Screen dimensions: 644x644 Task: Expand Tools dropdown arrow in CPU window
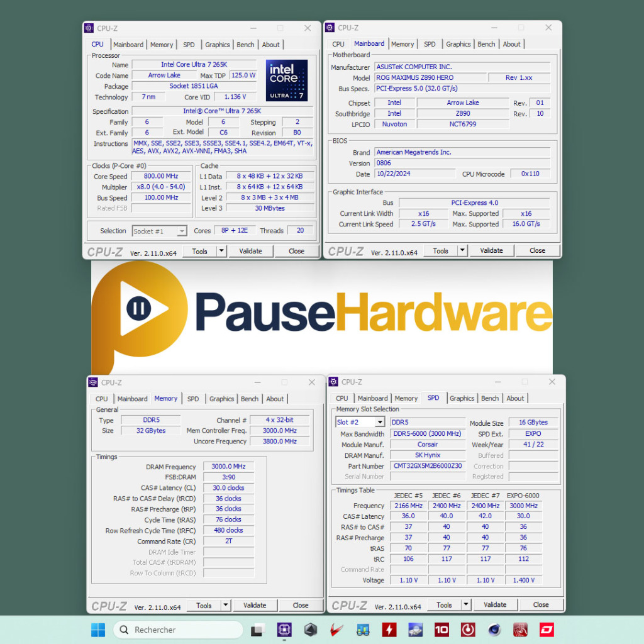click(x=221, y=251)
